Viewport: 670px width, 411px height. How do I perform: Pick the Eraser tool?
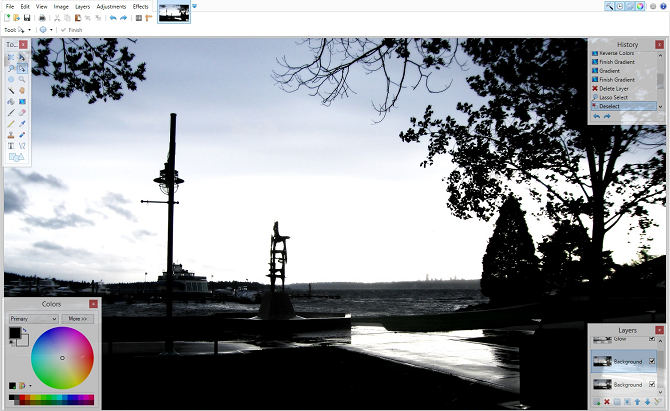[x=22, y=112]
